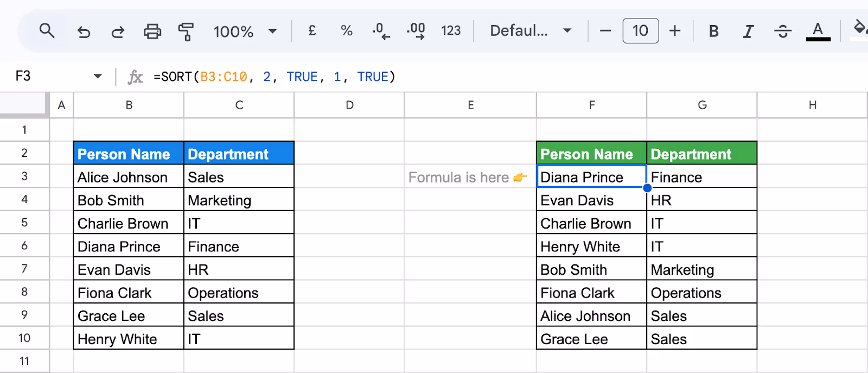Select cell 'Grace Lee' in column F

[x=592, y=338]
